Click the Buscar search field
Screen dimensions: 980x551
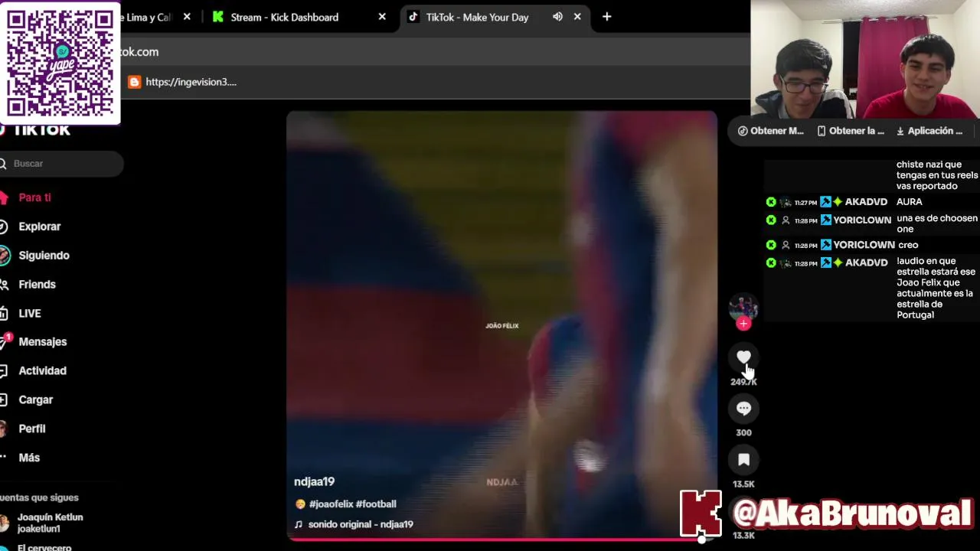[61, 163]
